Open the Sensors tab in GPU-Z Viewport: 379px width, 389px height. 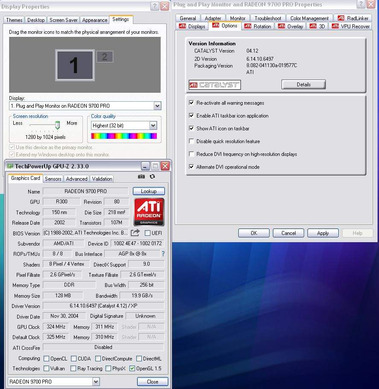(x=53, y=179)
